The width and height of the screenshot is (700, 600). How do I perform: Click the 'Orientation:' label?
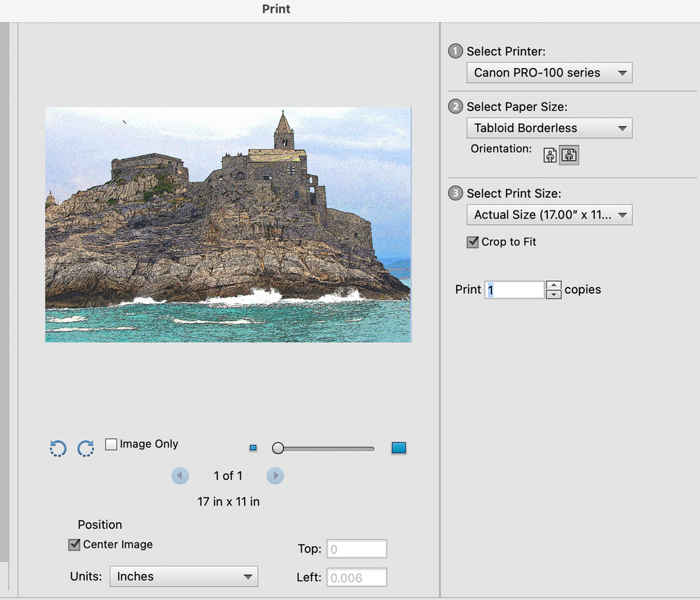pyautogui.click(x=501, y=149)
